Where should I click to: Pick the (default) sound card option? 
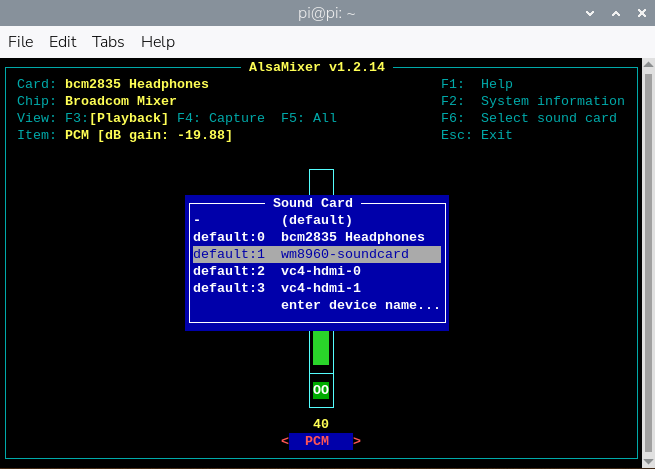316,220
